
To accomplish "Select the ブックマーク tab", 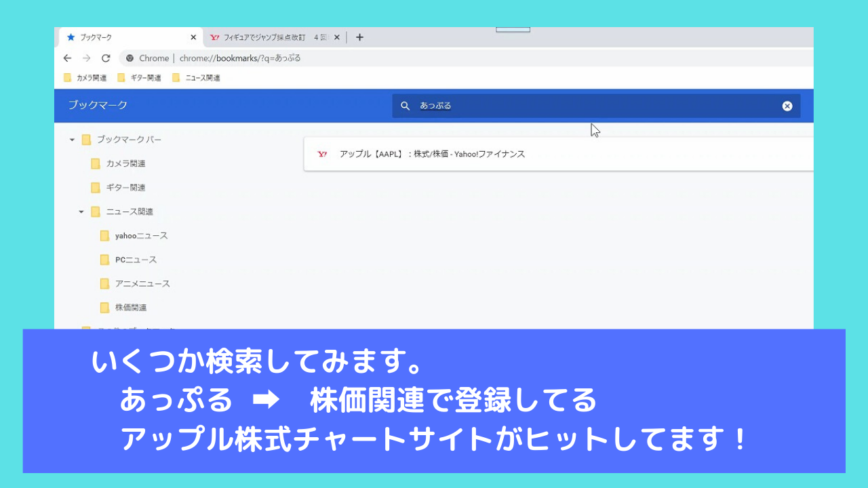I will tap(122, 38).
